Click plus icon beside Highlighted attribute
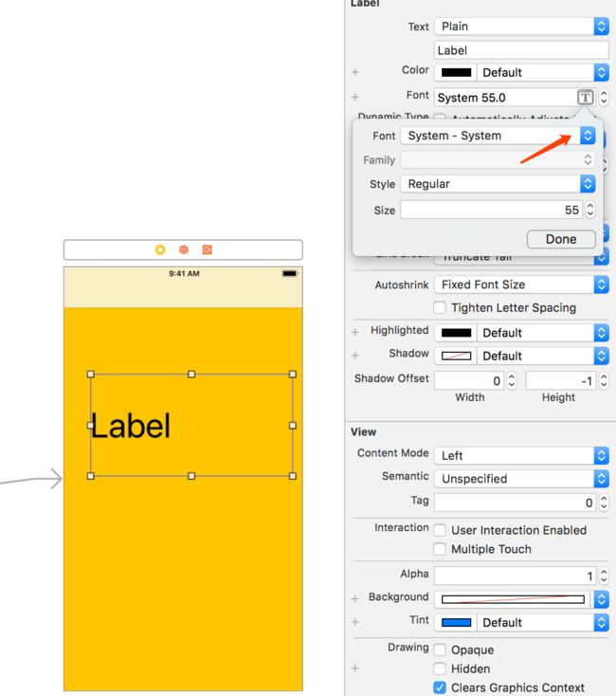Image resolution: width=616 pixels, height=696 pixels. coord(355,332)
